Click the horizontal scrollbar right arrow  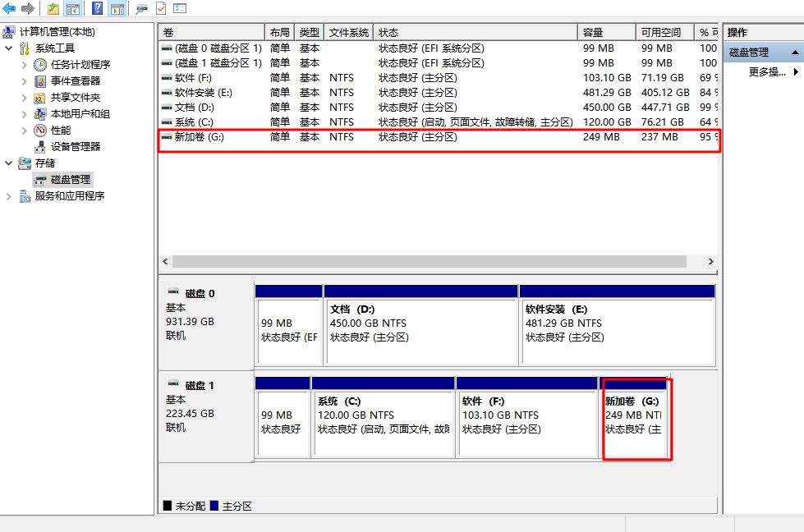[711, 261]
